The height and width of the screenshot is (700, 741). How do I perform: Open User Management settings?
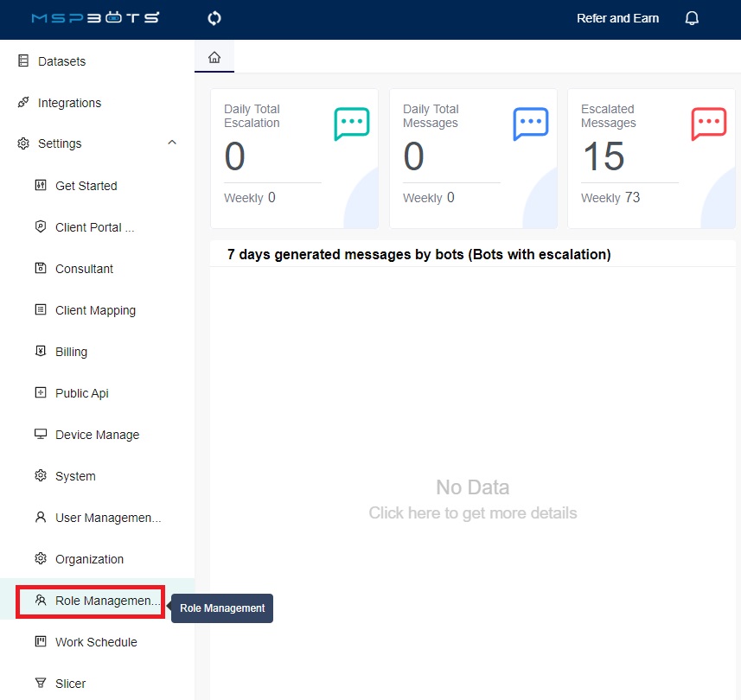coord(108,518)
